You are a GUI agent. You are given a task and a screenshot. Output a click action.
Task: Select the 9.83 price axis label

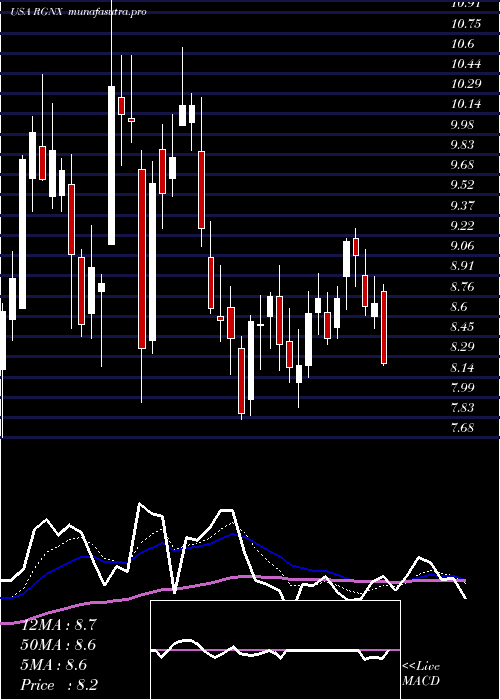[462, 145]
